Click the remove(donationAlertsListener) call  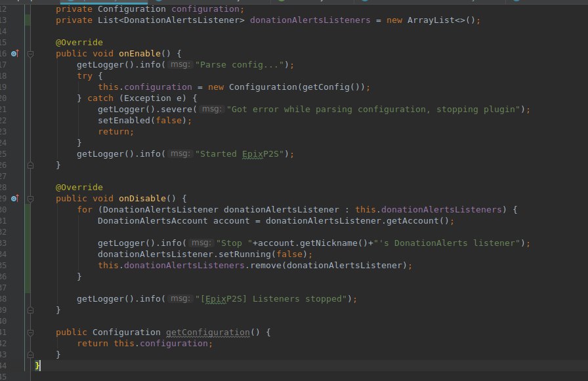329,266
